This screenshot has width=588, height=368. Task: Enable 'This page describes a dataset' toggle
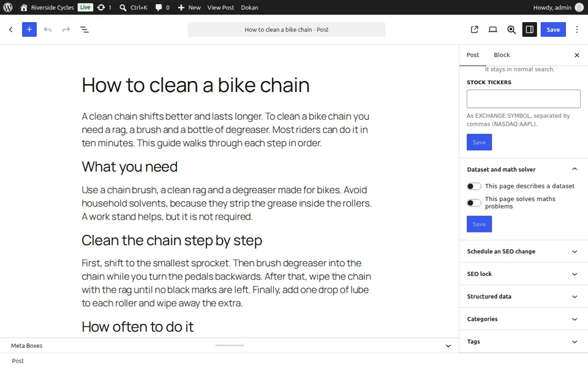click(x=474, y=186)
